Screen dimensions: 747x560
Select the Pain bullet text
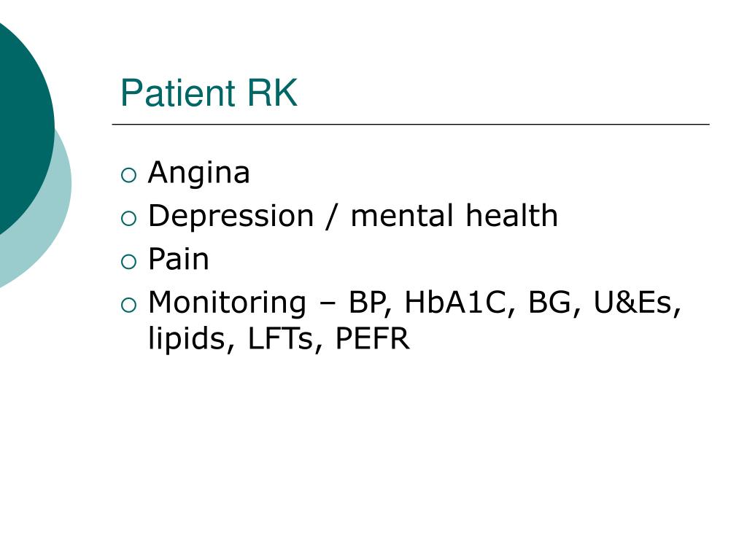(179, 259)
